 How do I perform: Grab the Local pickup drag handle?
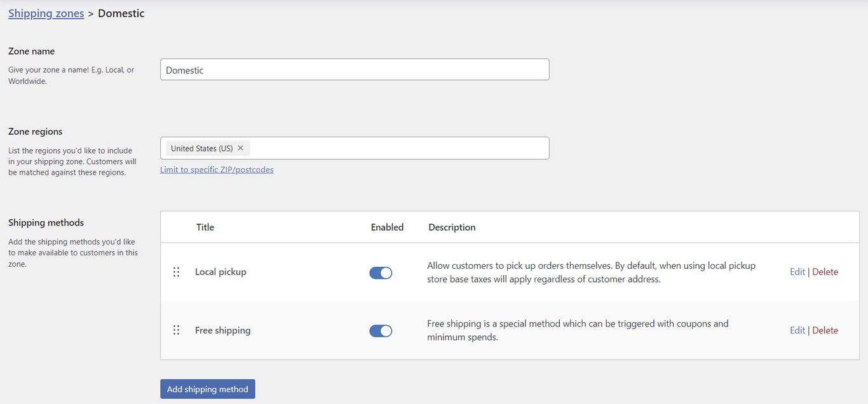176,272
